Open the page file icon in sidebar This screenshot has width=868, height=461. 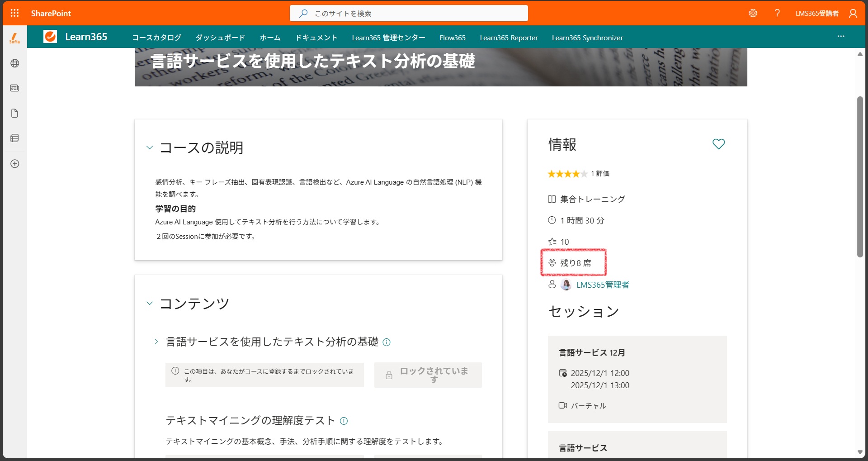point(14,113)
